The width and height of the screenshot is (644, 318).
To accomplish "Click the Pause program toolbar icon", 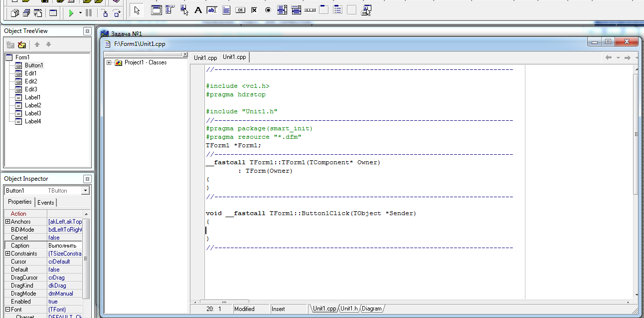I will click(x=89, y=13).
